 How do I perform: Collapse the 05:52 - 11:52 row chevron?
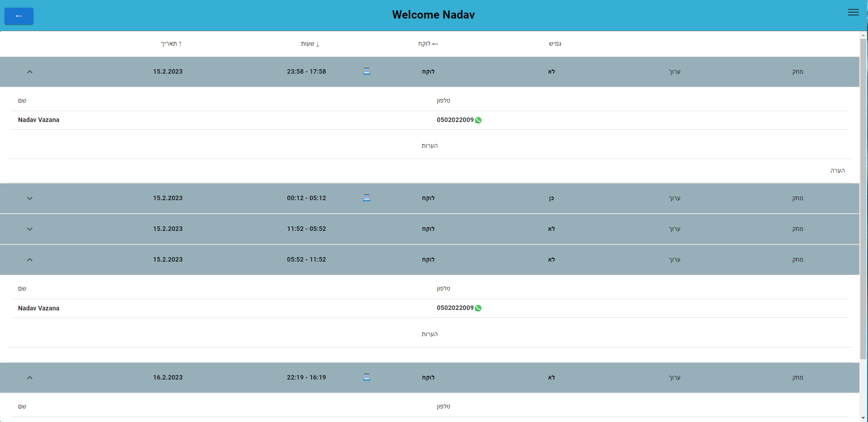pyautogui.click(x=30, y=259)
